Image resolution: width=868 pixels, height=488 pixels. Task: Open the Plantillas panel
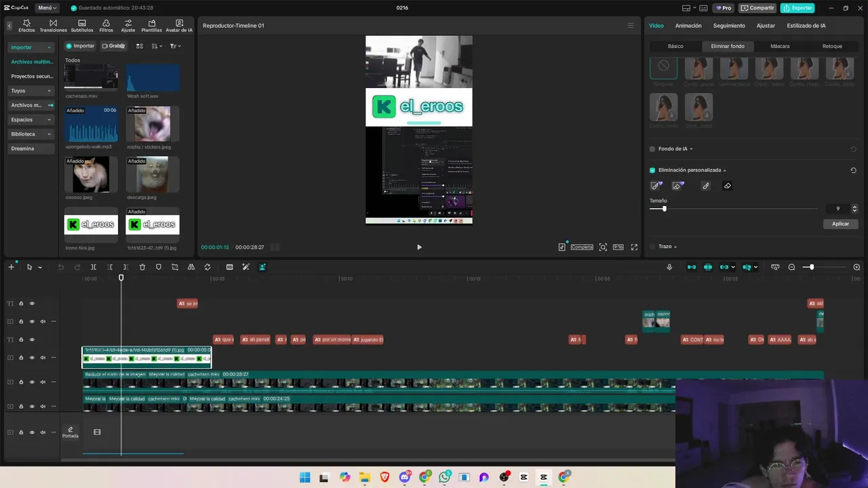coord(152,26)
